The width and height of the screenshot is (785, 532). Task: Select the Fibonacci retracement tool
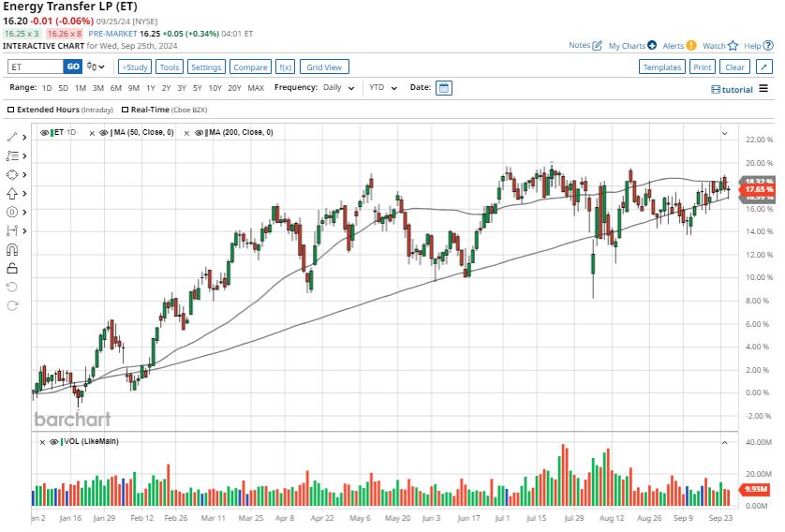click(x=12, y=156)
